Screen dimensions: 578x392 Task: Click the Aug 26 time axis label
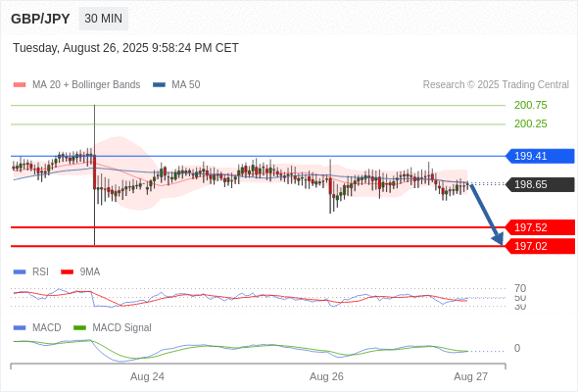tap(326, 376)
